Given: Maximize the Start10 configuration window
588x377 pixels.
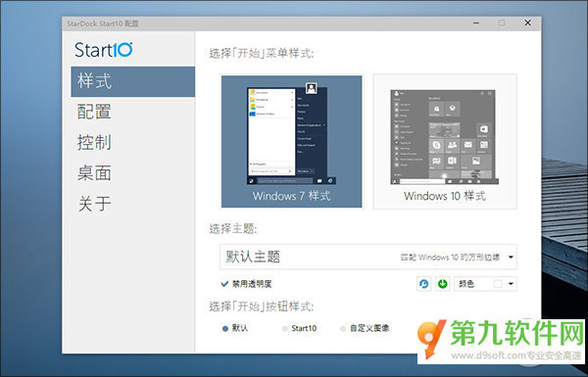Looking at the screenshot, I should pos(502,24).
